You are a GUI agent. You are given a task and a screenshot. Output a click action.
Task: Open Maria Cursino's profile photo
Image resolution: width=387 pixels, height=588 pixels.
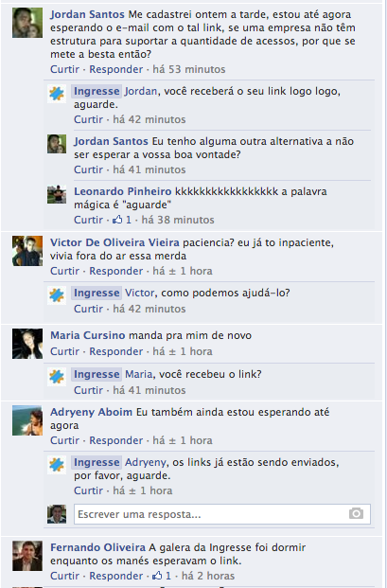(x=27, y=344)
